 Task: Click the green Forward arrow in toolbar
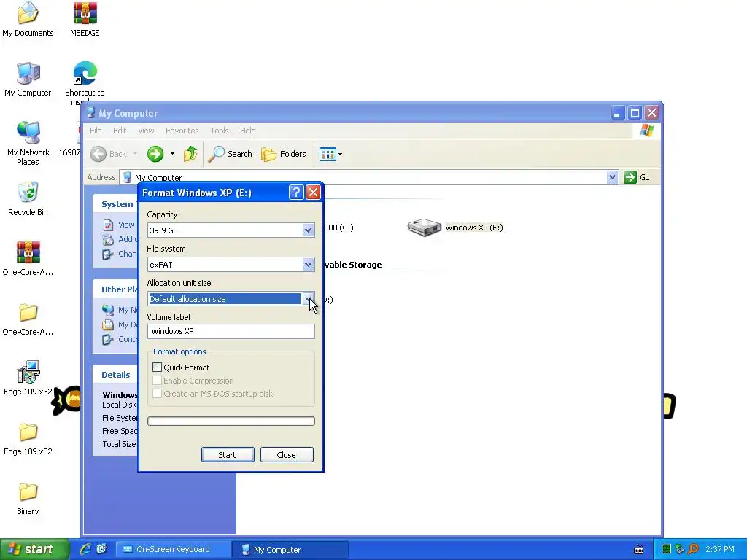tap(155, 154)
